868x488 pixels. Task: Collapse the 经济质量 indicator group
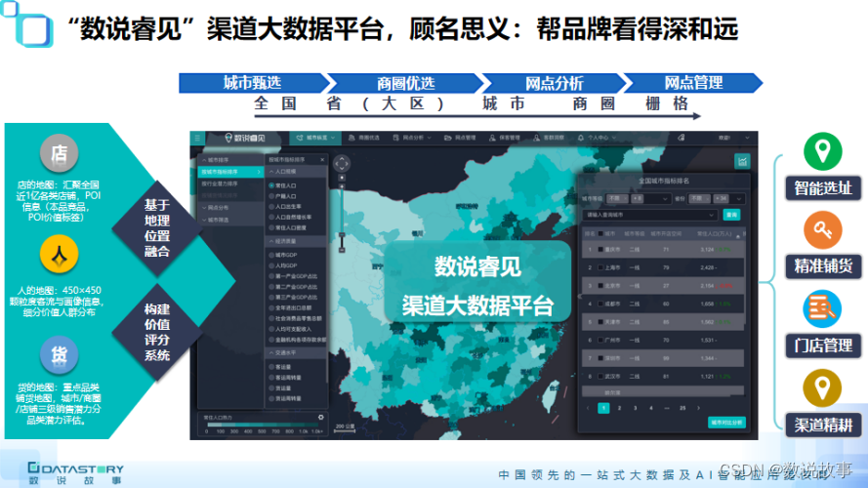(296, 242)
